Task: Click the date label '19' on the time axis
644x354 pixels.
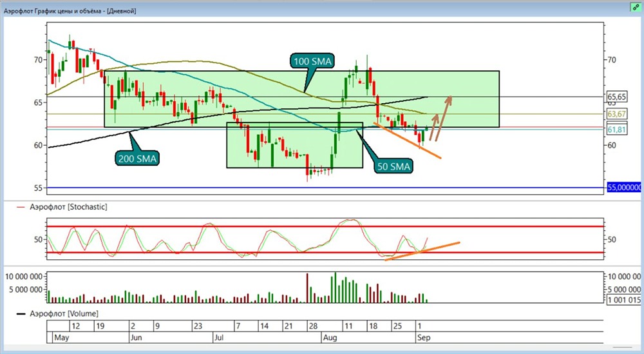Action: coord(100,326)
